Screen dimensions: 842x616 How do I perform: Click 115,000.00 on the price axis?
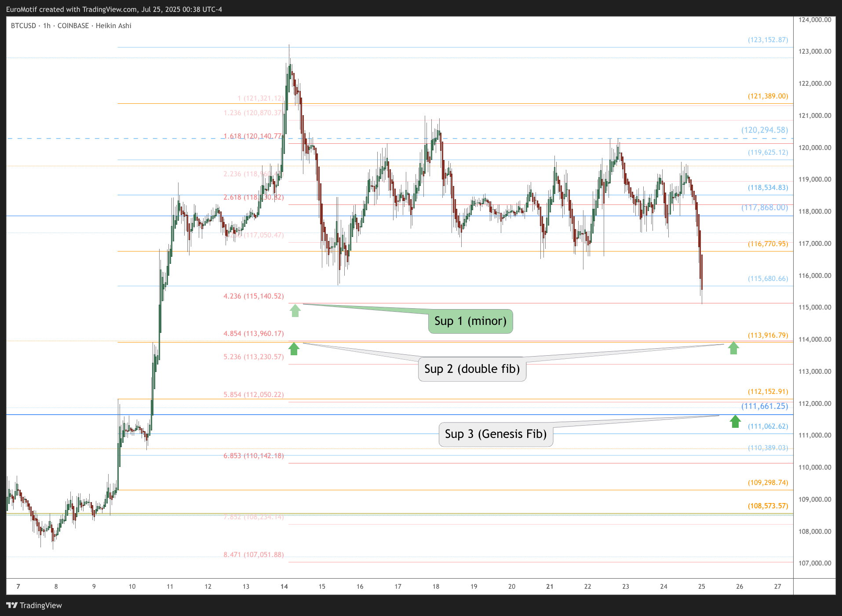[x=815, y=307]
